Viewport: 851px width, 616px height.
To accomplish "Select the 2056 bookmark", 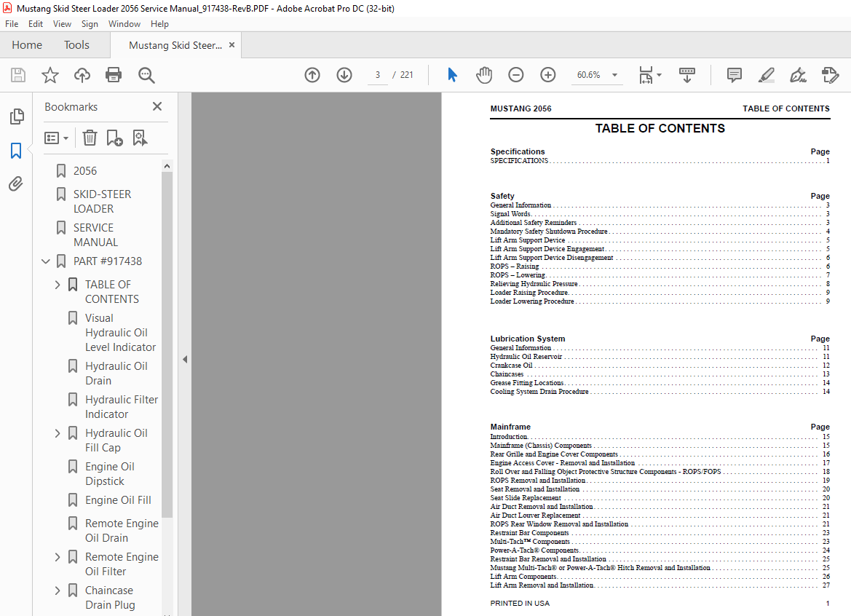I will coord(85,171).
